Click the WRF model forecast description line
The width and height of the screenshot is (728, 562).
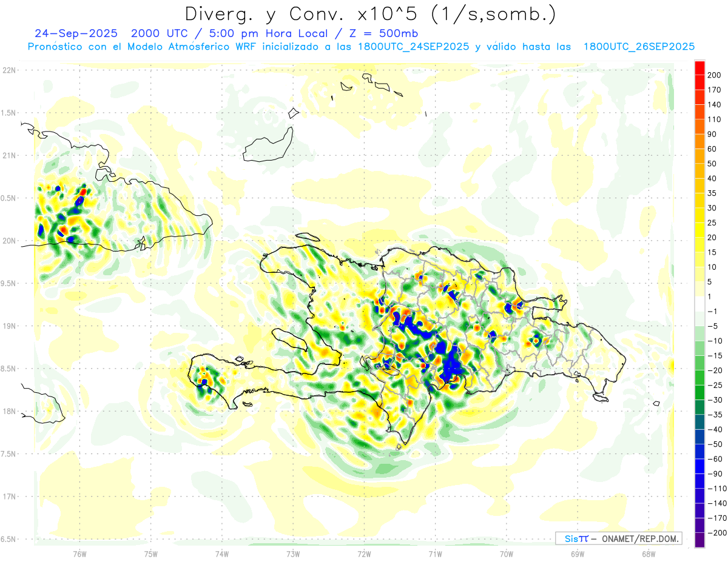361,47
